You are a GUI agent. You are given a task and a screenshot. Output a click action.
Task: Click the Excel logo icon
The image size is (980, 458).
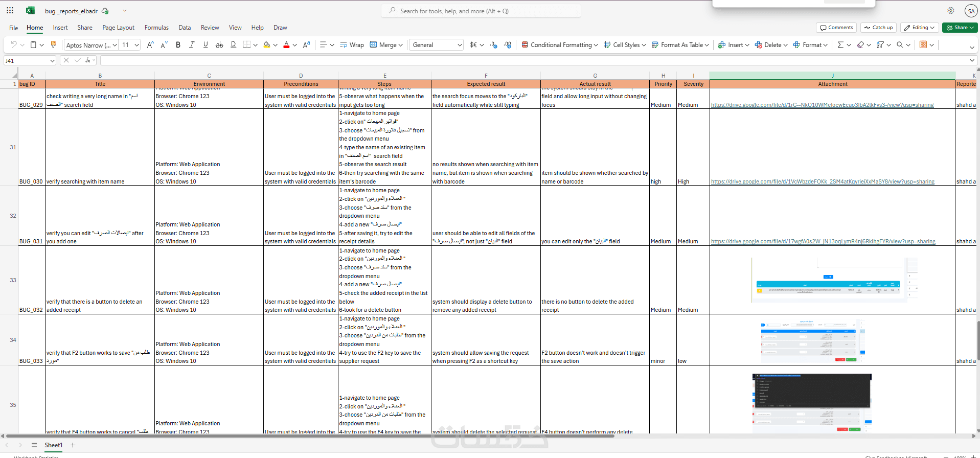pyautogui.click(x=30, y=10)
